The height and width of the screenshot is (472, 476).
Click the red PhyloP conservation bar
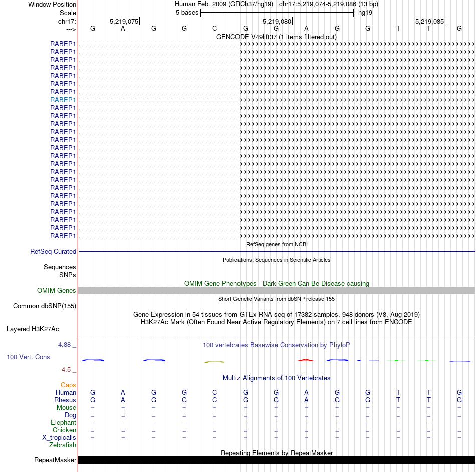pos(306,360)
